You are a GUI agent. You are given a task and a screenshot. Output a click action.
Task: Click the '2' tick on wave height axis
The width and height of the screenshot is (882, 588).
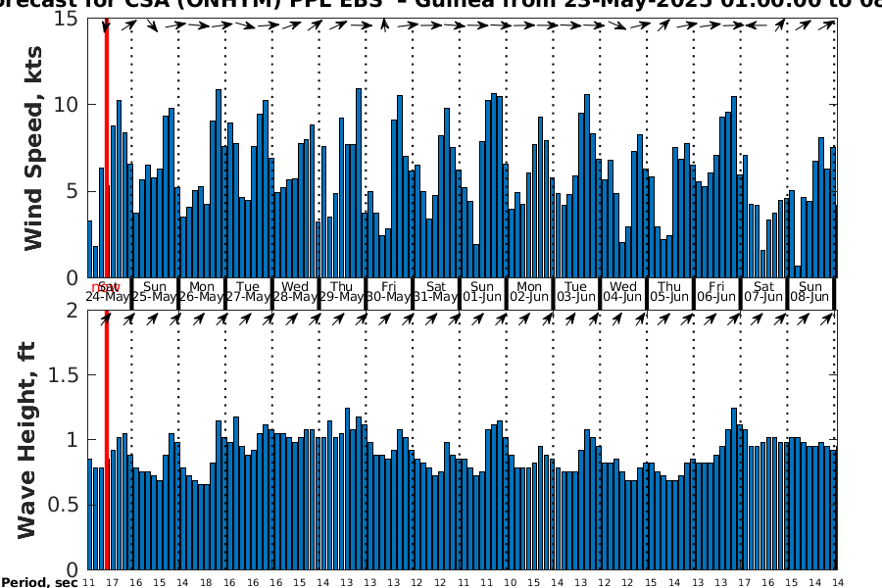tap(72, 310)
